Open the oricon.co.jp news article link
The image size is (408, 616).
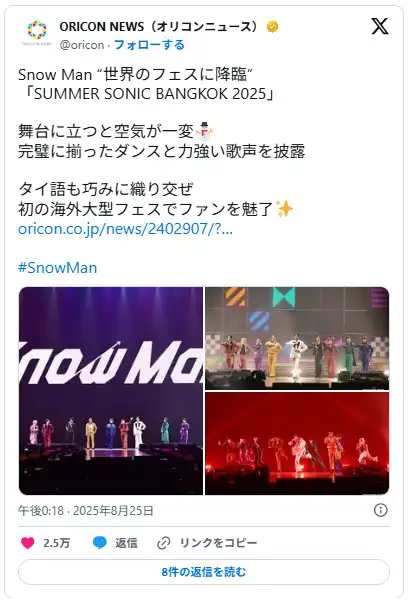click(x=125, y=229)
